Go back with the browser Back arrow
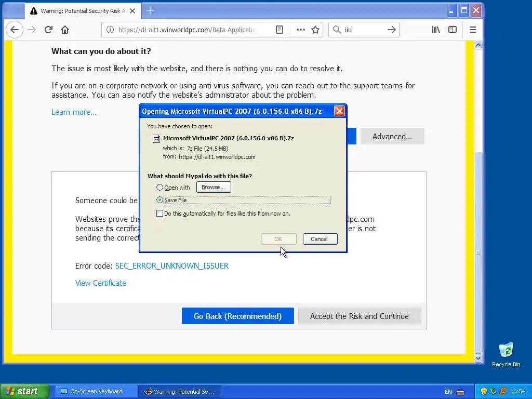The image size is (532, 399). pos(14,30)
